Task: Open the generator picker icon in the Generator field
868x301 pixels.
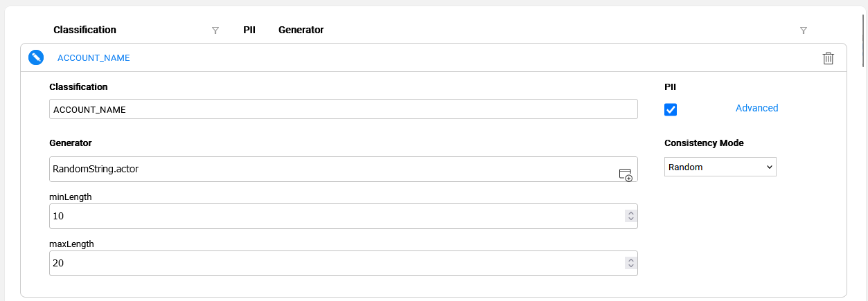Action: (626, 174)
